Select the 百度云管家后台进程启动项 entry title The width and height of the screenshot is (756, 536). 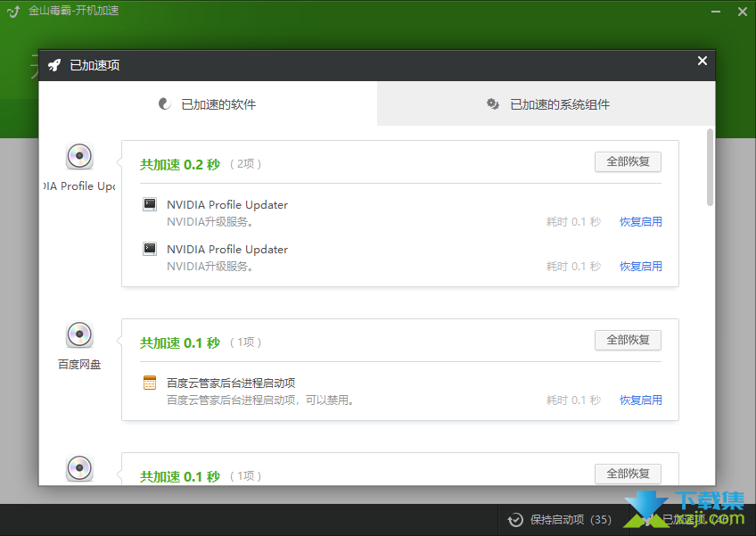point(231,383)
